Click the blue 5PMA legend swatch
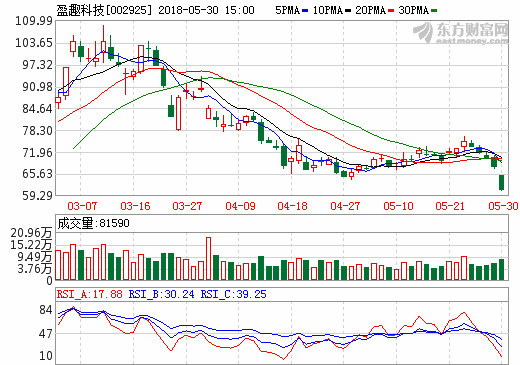Viewport: 520px width, 365px height. point(305,11)
